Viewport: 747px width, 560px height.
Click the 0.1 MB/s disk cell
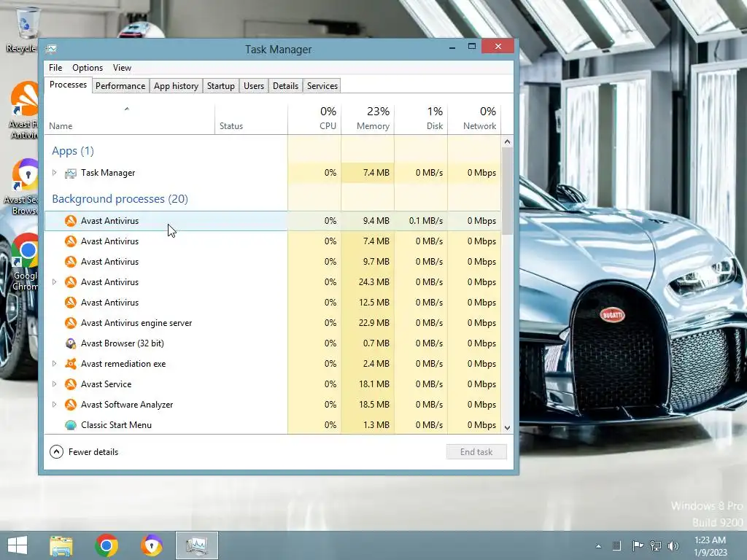421,221
